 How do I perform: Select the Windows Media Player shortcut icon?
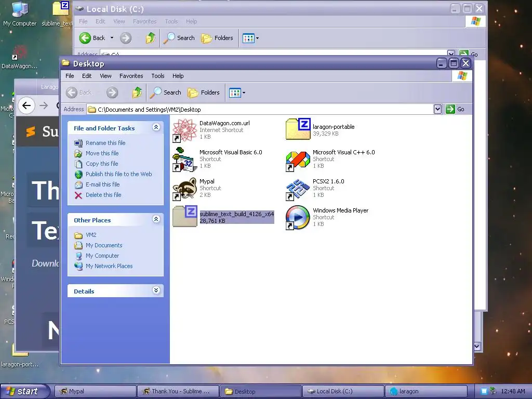(x=298, y=218)
